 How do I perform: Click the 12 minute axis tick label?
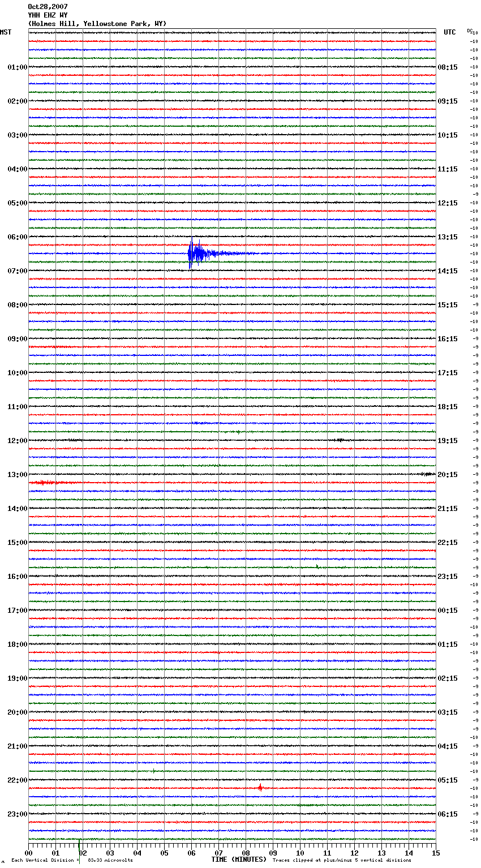tap(354, 853)
